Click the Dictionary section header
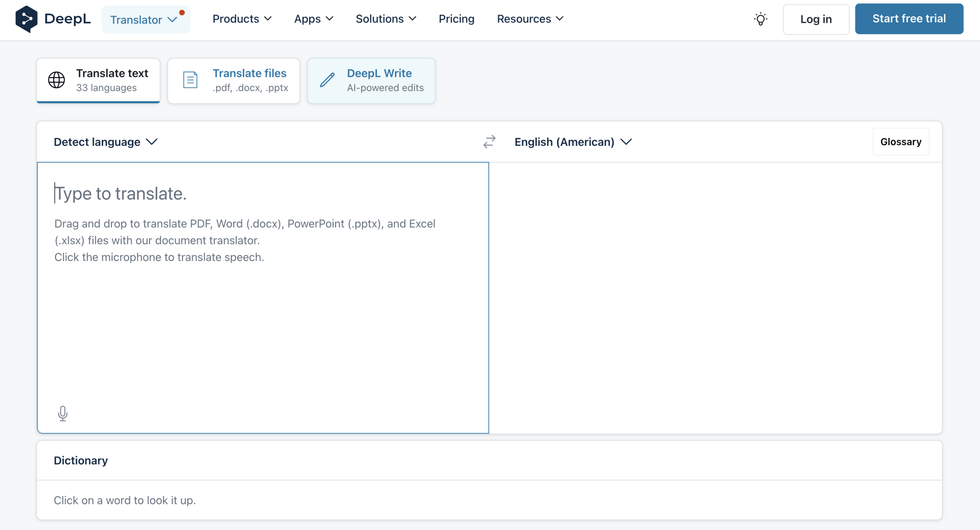The width and height of the screenshot is (980, 530). [81, 460]
